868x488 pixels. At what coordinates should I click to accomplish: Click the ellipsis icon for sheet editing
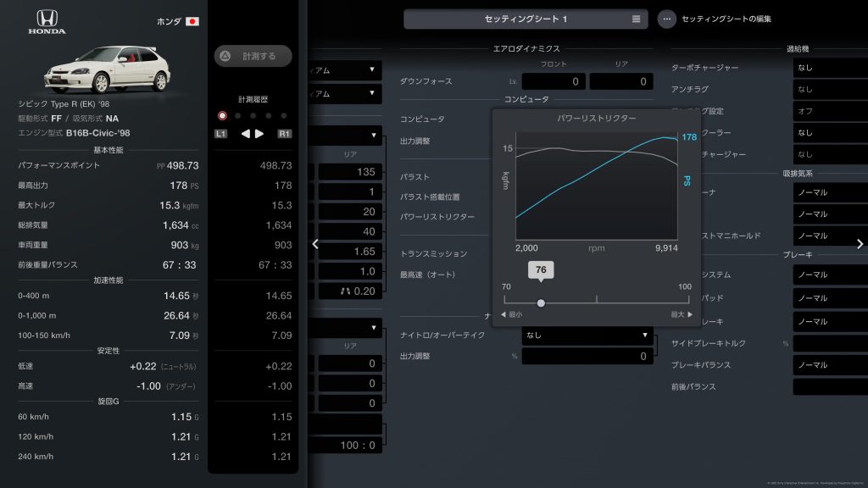pyautogui.click(x=666, y=19)
